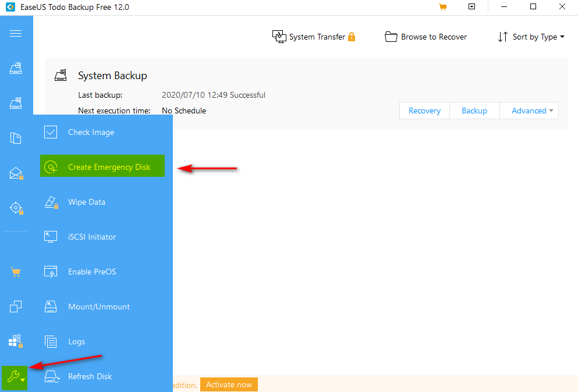Click the Wipe Data eraser icon
This screenshot has width=578, height=392.
click(x=51, y=202)
